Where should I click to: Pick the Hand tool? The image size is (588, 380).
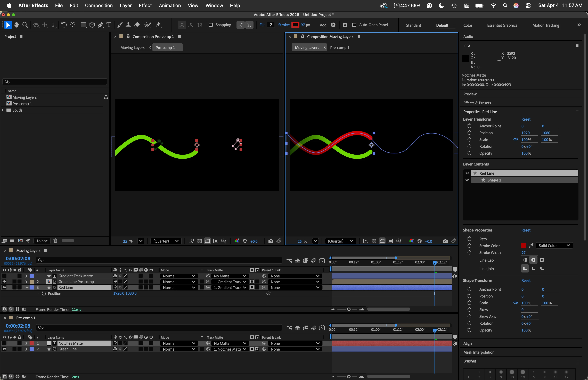tap(17, 25)
